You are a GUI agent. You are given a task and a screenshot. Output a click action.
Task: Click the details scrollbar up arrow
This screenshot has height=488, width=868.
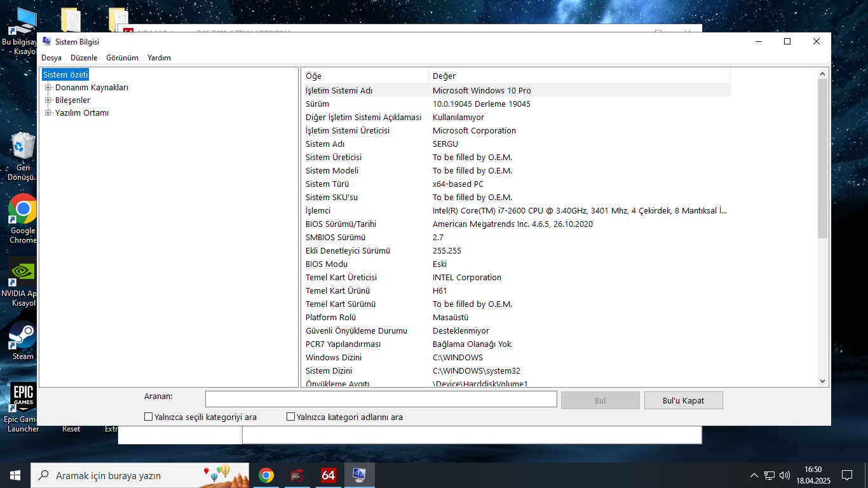point(823,74)
